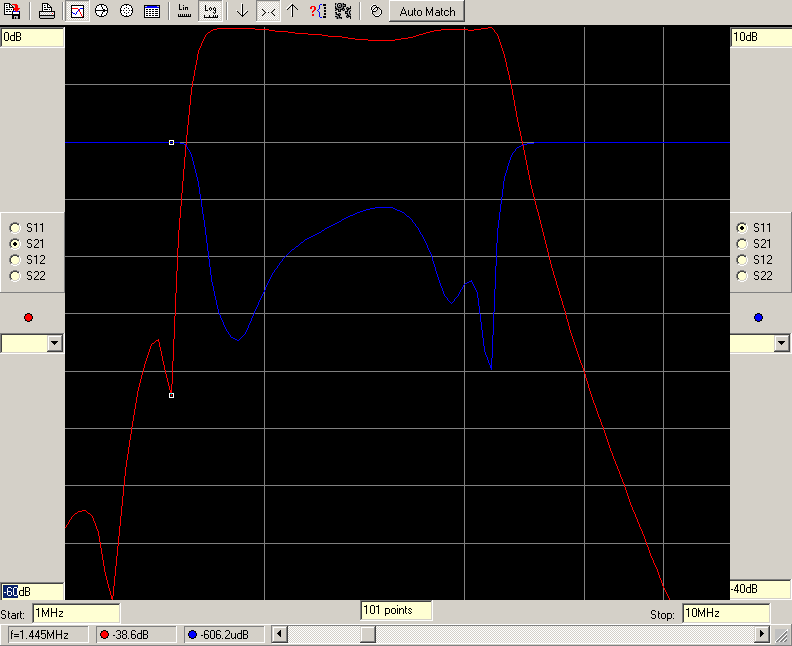The height and width of the screenshot is (646, 792).
Task: Click the 101 points field
Action: tap(396, 610)
